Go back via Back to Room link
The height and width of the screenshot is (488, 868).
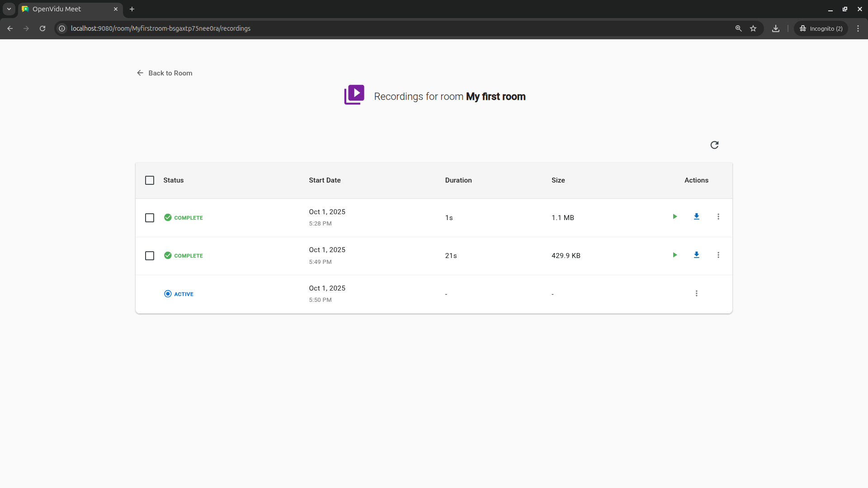click(x=165, y=73)
